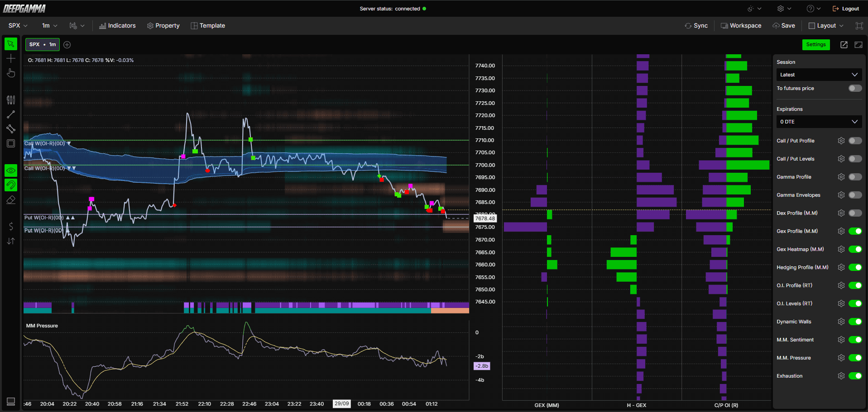This screenshot has width=868, height=412.
Task: Open the Layout dropdown
Action: click(826, 26)
